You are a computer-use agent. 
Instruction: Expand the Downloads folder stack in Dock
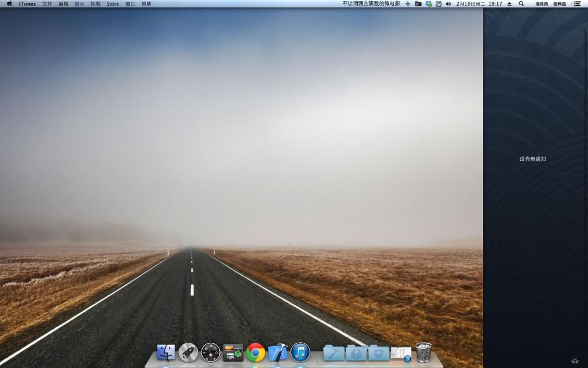(356, 352)
